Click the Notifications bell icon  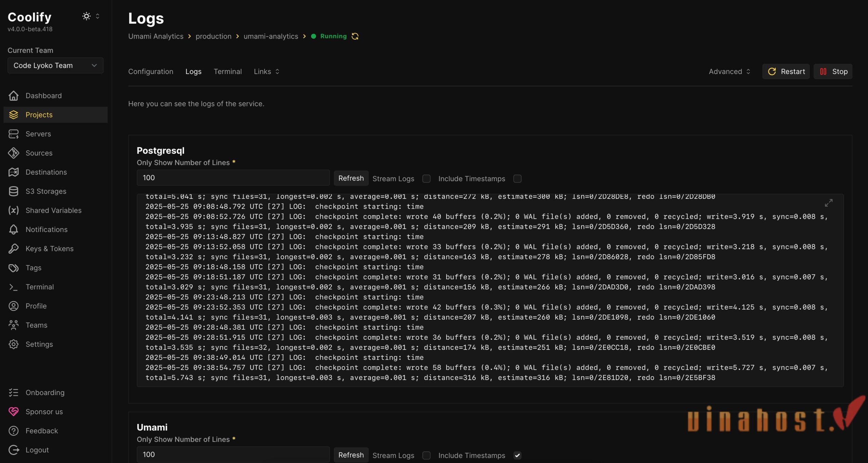coord(14,230)
